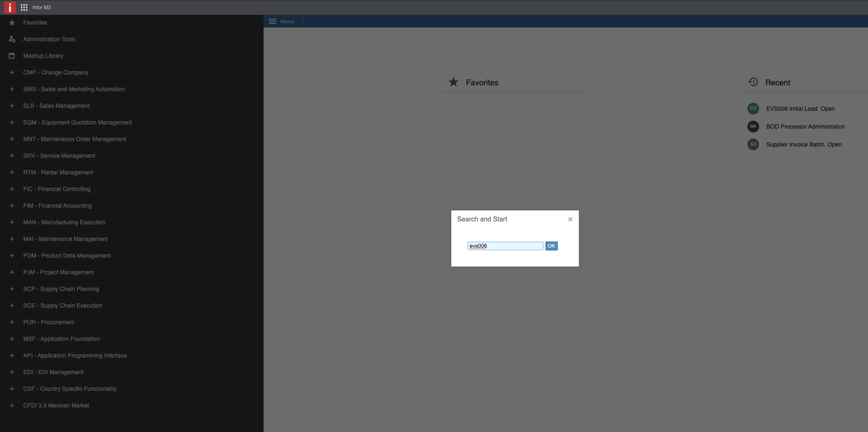
Task: Click the EO avatar for EVS006
Action: [x=753, y=109]
